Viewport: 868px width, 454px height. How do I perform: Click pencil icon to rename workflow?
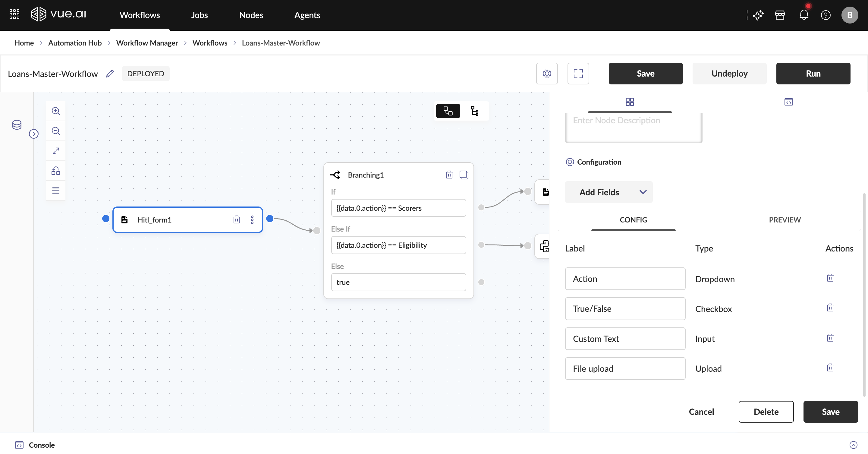point(110,74)
